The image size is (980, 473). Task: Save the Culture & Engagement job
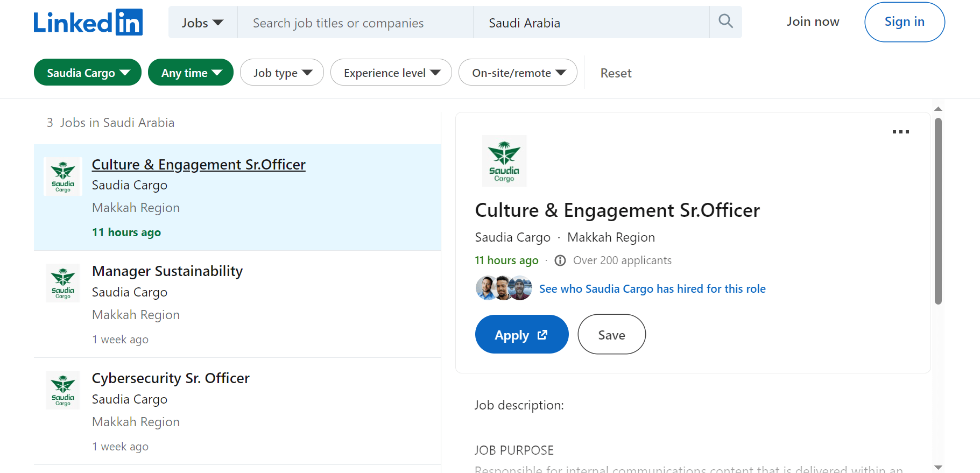click(612, 335)
